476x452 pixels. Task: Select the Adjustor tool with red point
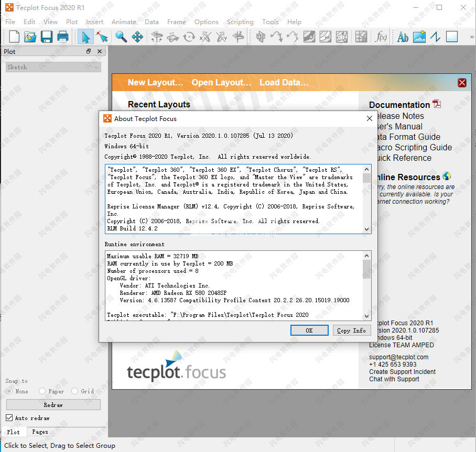pos(102,37)
